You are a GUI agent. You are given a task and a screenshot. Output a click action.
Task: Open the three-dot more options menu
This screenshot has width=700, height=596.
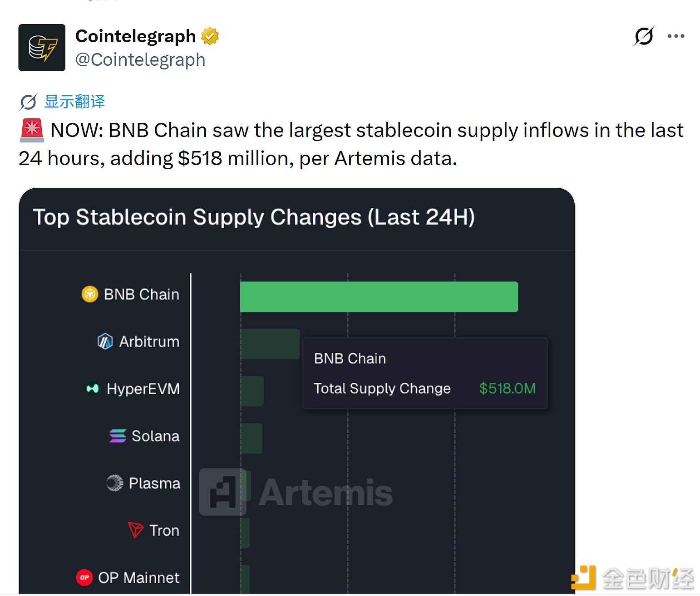675,36
